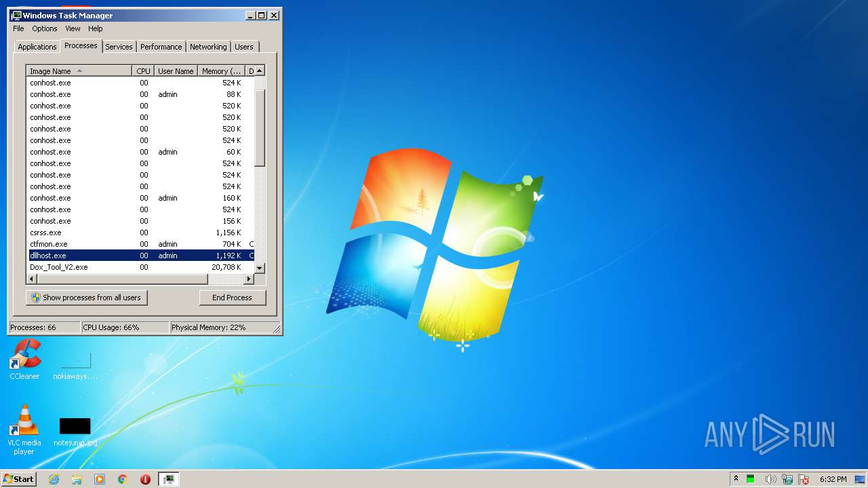Select the Dox_Tool_V2.exe process row
868x488 pixels.
(x=140, y=267)
